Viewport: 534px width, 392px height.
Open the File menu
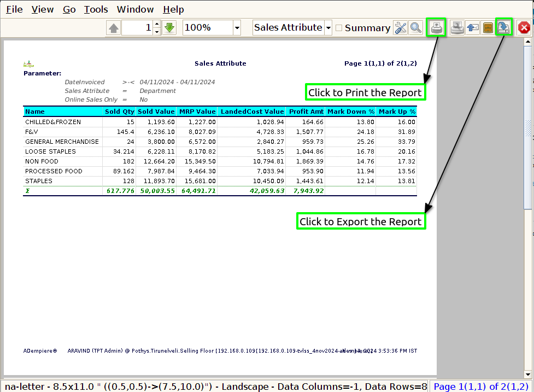tap(14, 9)
